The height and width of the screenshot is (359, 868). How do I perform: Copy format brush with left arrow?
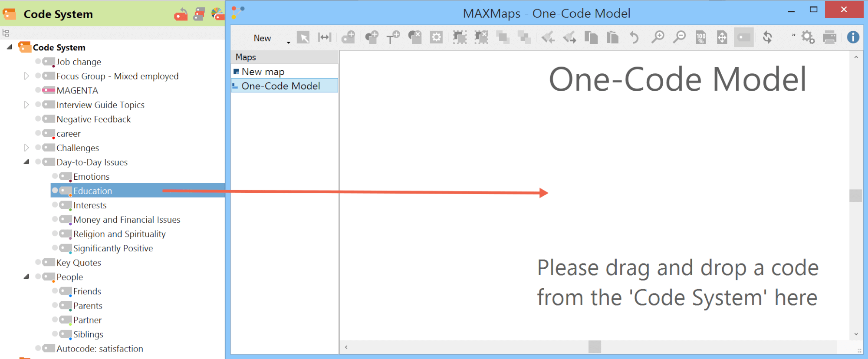click(x=548, y=37)
